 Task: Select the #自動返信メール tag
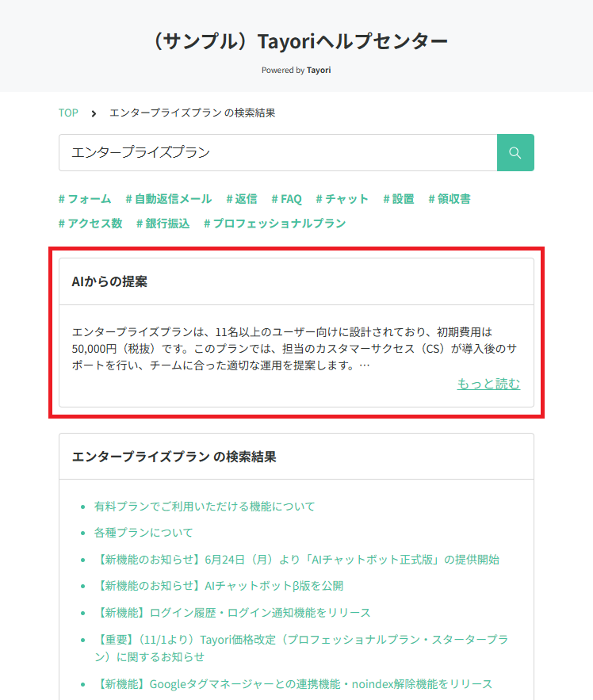[168, 199]
